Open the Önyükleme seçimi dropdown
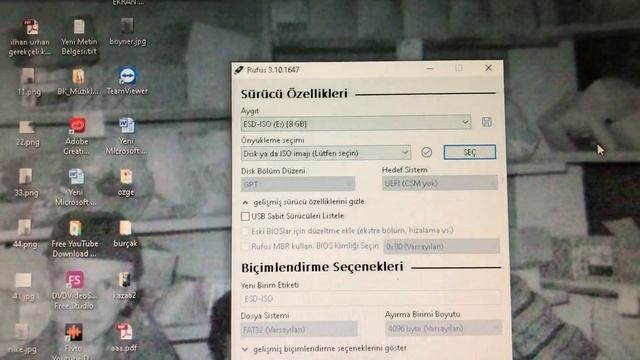Image resolution: width=640 pixels, height=360 pixels. 326,153
